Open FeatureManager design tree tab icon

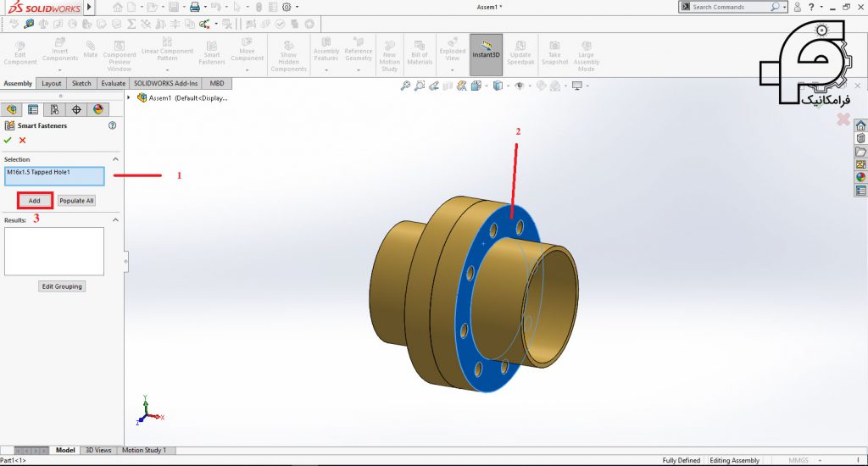coord(12,109)
